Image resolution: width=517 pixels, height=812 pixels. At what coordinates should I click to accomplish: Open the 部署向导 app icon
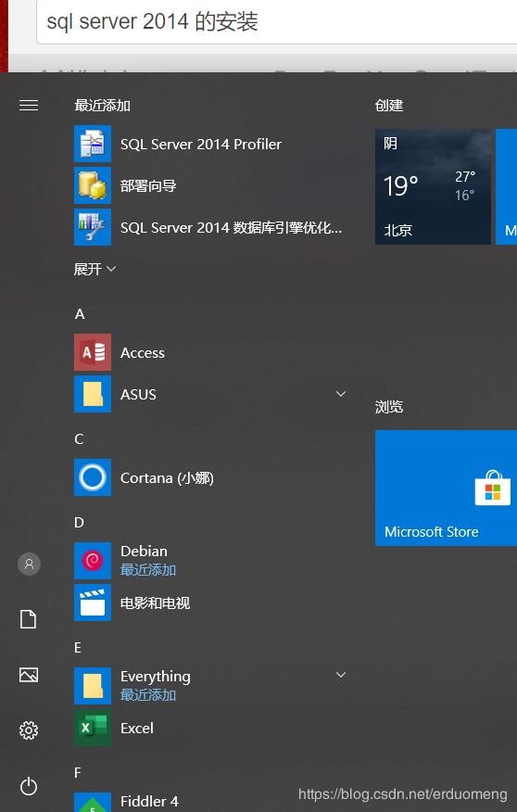pyautogui.click(x=93, y=185)
